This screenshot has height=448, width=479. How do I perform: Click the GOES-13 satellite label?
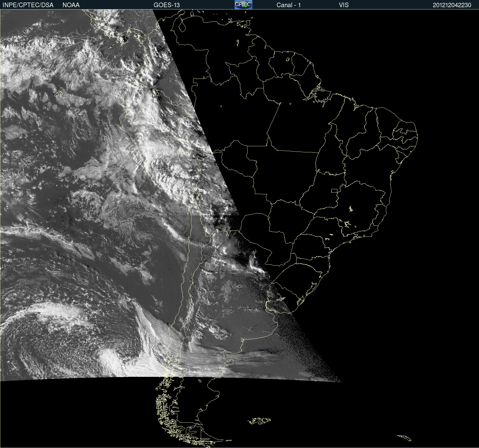coord(166,5)
